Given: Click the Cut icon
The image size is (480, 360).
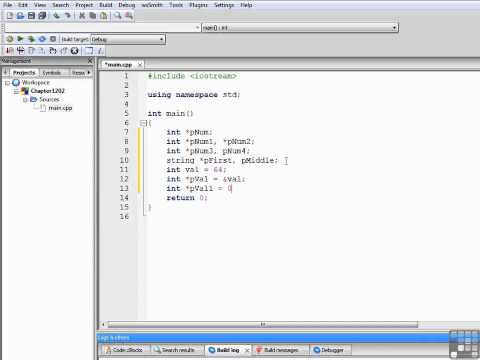Looking at the screenshot, I should pos(82,16).
